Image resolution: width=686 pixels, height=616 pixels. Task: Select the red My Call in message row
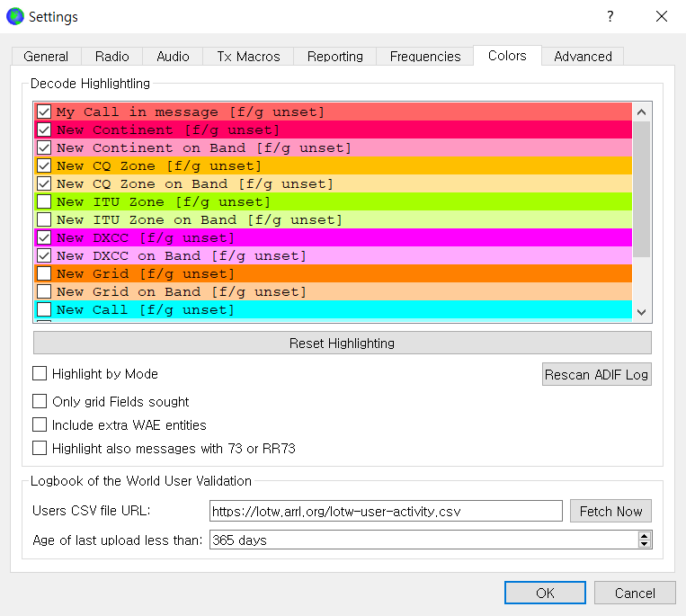(333, 112)
